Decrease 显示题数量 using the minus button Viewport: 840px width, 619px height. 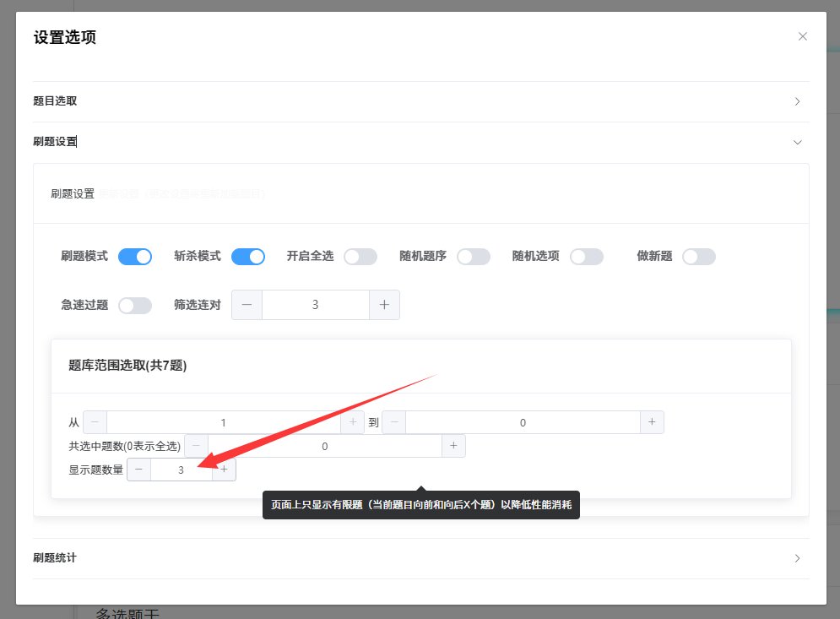pos(138,469)
